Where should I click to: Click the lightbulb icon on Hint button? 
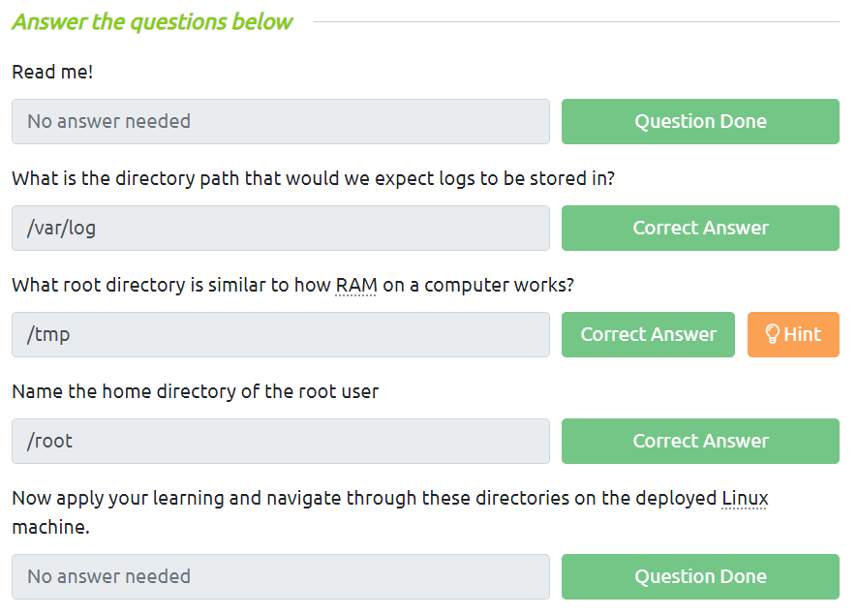click(772, 334)
